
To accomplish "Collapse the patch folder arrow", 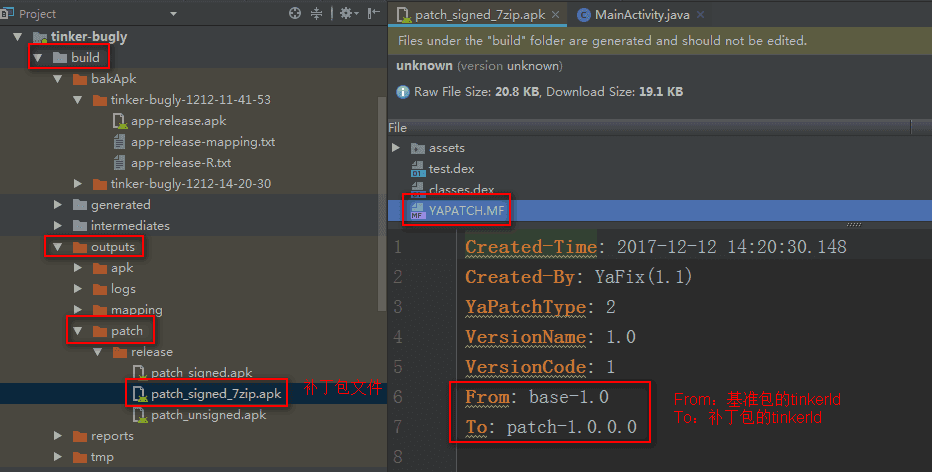I will pos(78,331).
